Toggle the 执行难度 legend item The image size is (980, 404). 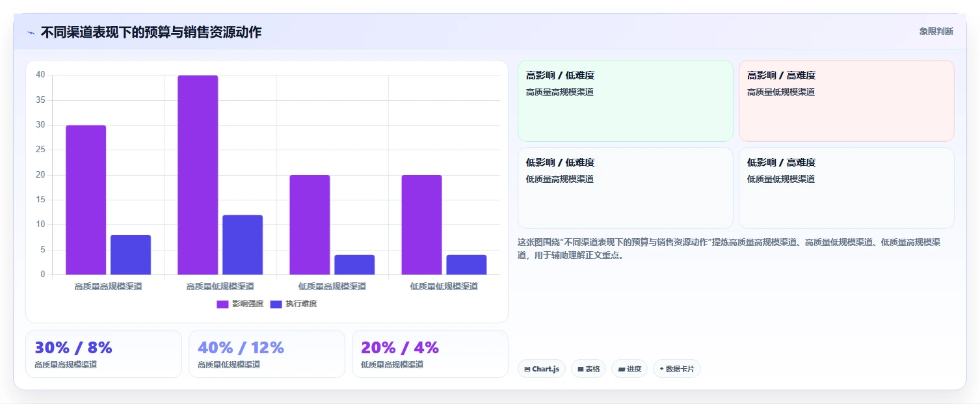(293, 304)
